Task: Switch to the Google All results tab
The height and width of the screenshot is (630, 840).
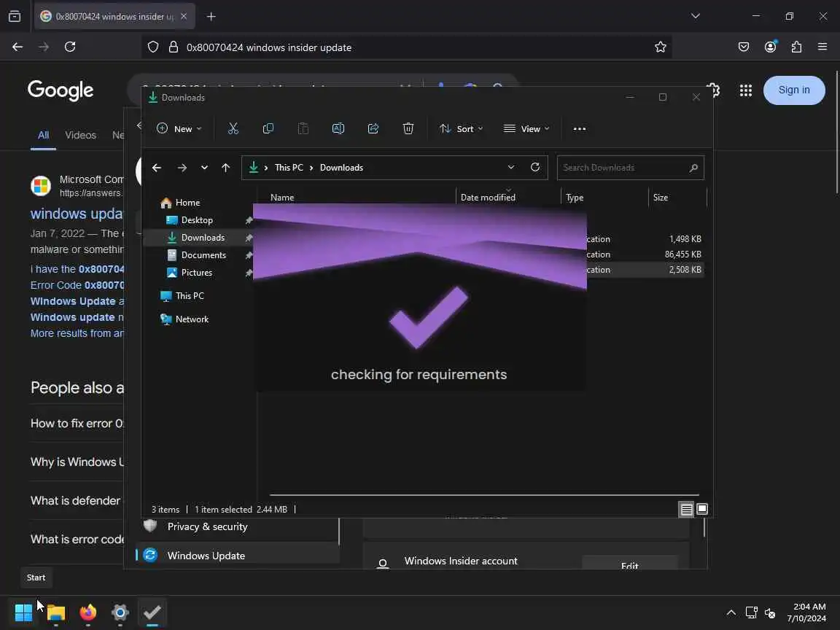Action: pyautogui.click(x=44, y=135)
